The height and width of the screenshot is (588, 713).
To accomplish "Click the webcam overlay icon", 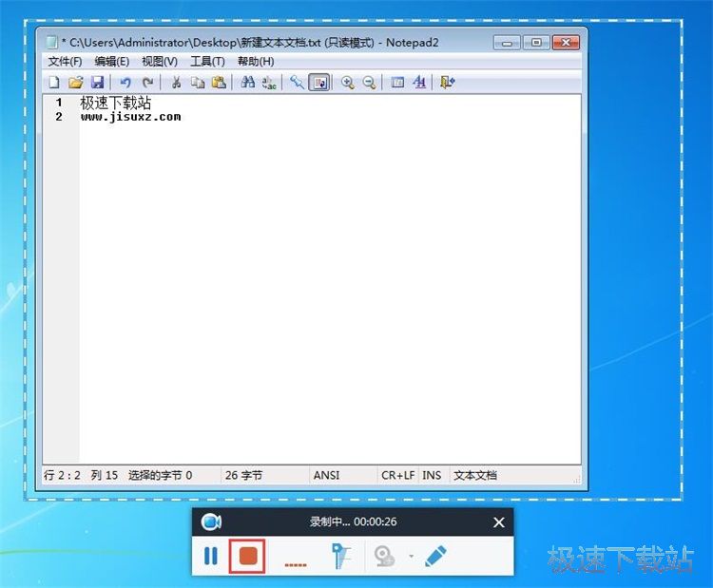I will 385,557.
